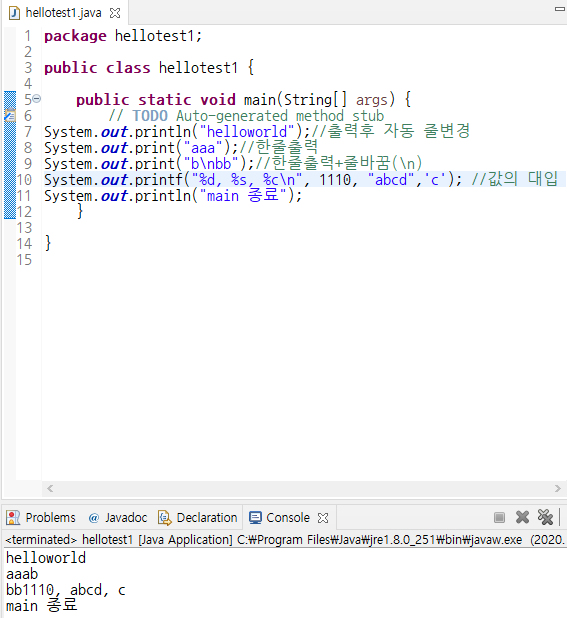Click the comment 값의 대입 on line 10

click(515, 179)
